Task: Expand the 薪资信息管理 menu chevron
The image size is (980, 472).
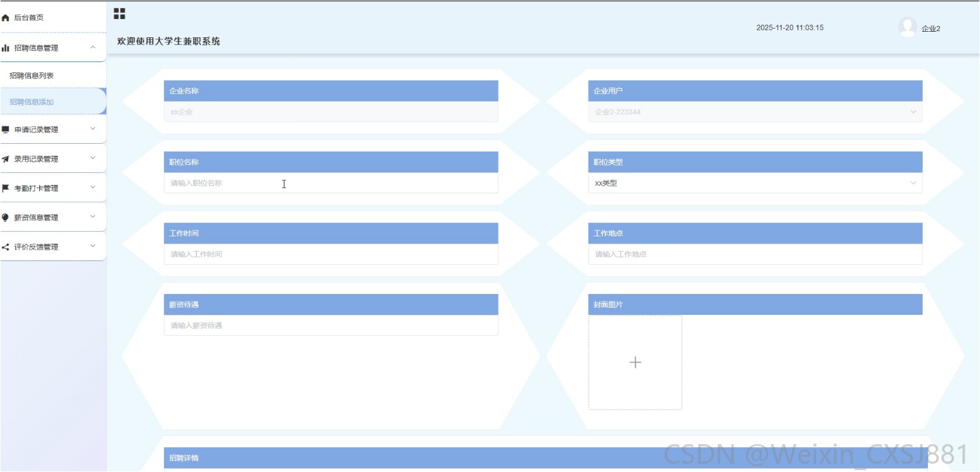Action: 93,217
